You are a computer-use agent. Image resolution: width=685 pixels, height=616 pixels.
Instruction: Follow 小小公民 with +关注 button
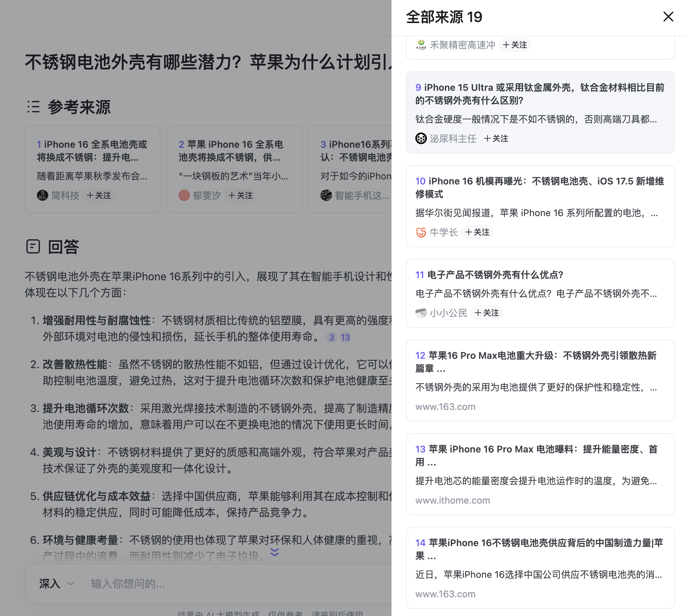486,313
